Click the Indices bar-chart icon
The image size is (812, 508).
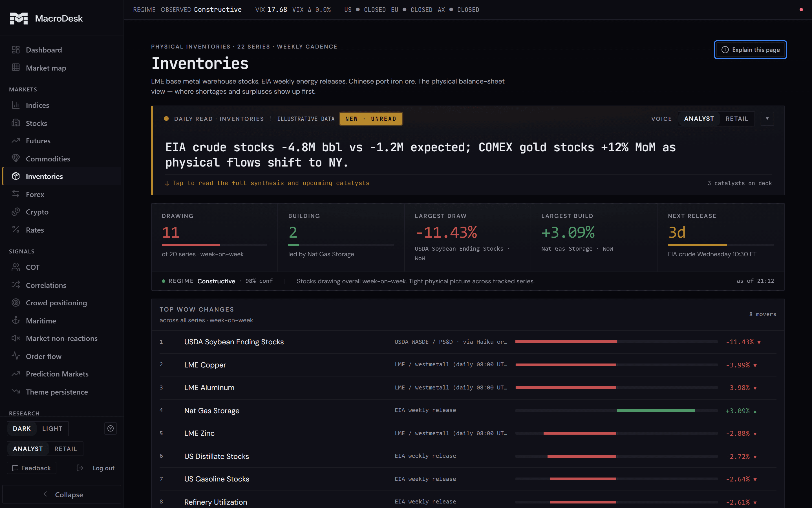coord(16,105)
